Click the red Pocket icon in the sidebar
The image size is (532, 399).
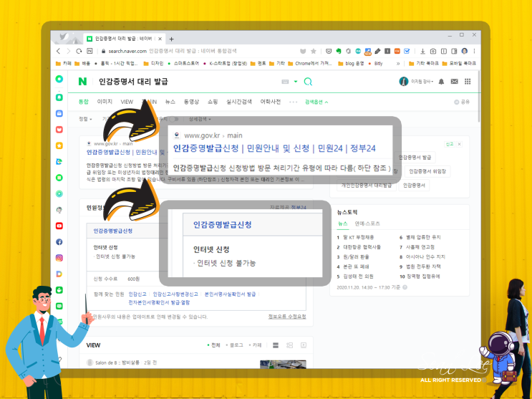pos(59,130)
